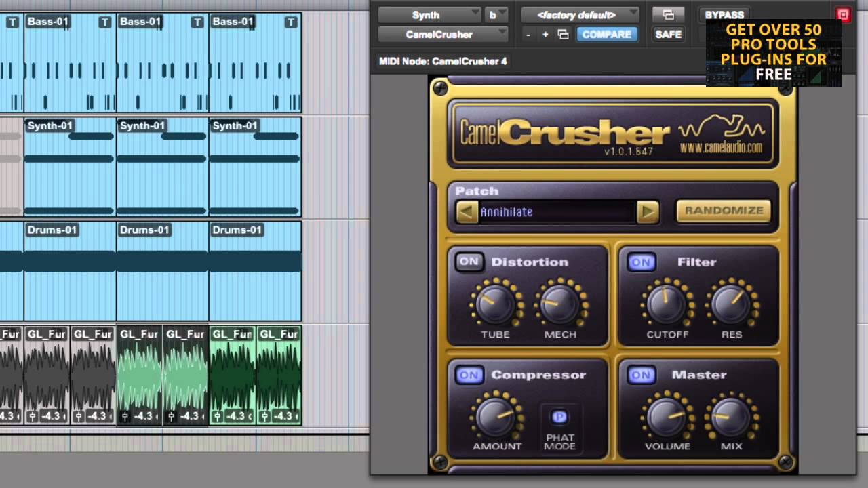Go to next patch with right arrow
868x488 pixels.
(648, 212)
